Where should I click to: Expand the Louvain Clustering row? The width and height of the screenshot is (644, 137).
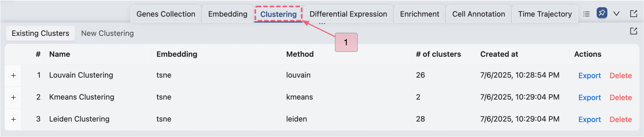coord(14,75)
